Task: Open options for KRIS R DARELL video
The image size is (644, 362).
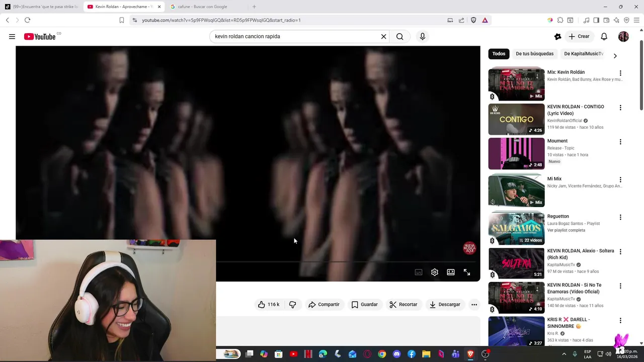Action: tap(620, 320)
